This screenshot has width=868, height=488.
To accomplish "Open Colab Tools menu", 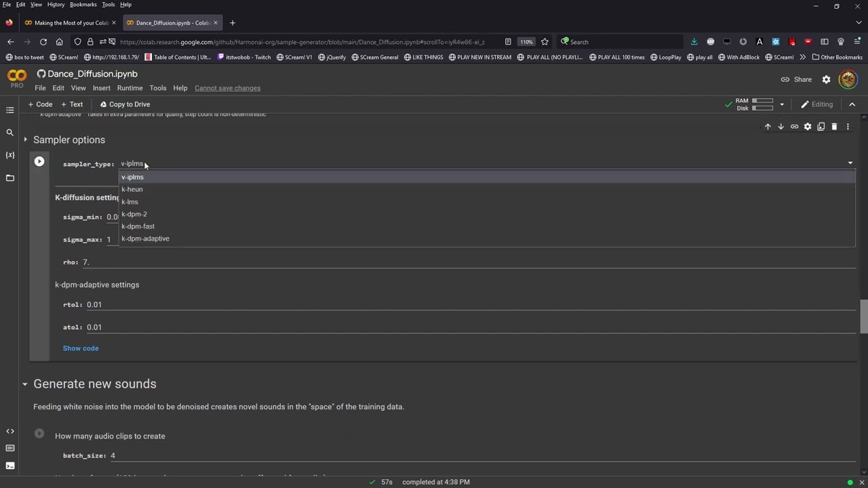I will pyautogui.click(x=158, y=88).
